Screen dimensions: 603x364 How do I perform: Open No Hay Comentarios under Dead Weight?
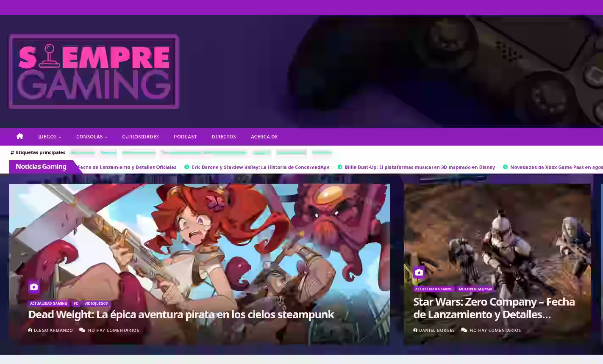(114, 330)
